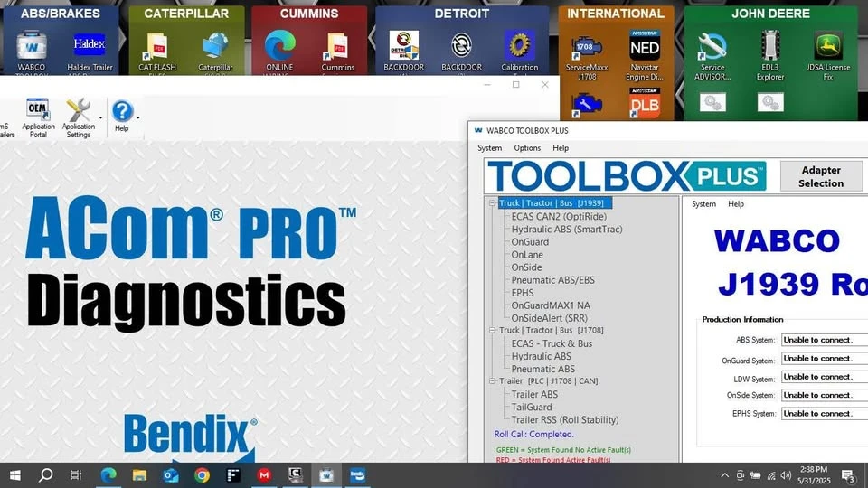The height and width of the screenshot is (488, 868).
Task: Launch the JDSA License Fix icon
Action: click(828, 56)
